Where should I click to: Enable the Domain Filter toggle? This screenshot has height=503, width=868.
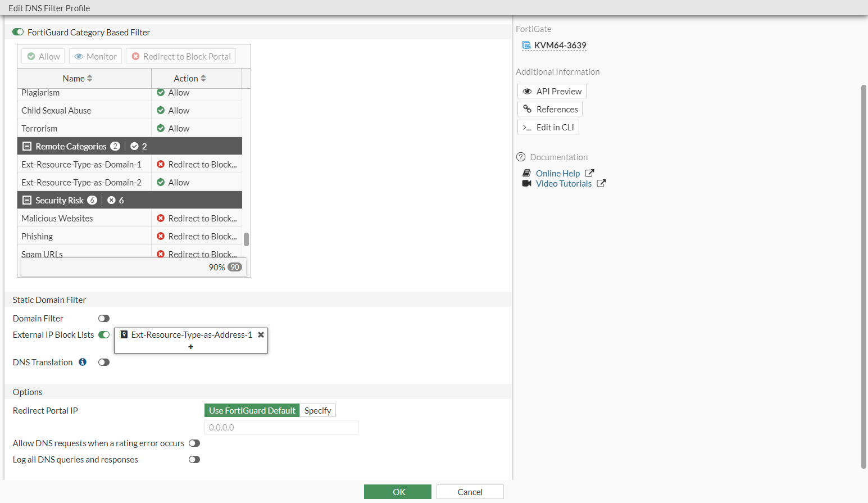tap(104, 319)
